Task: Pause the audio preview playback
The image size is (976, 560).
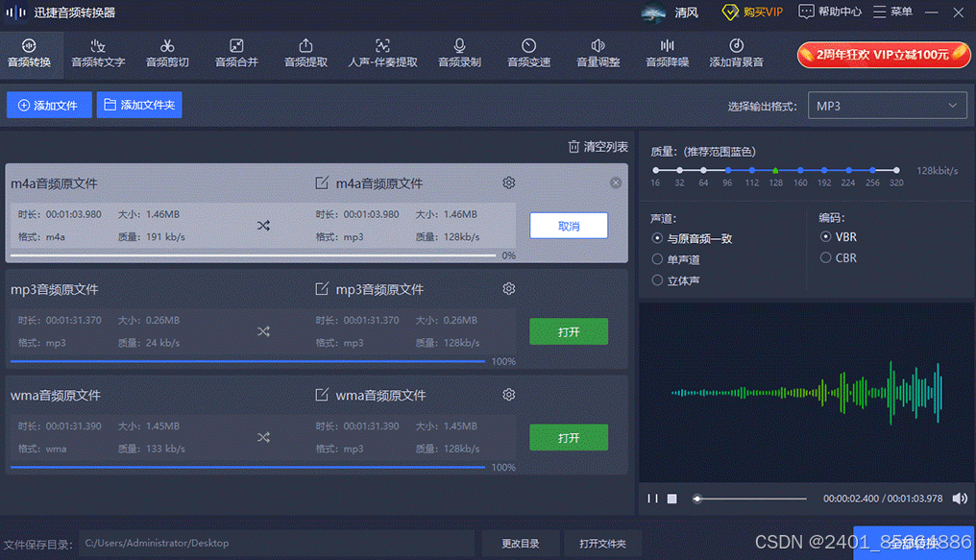Action: [652, 499]
